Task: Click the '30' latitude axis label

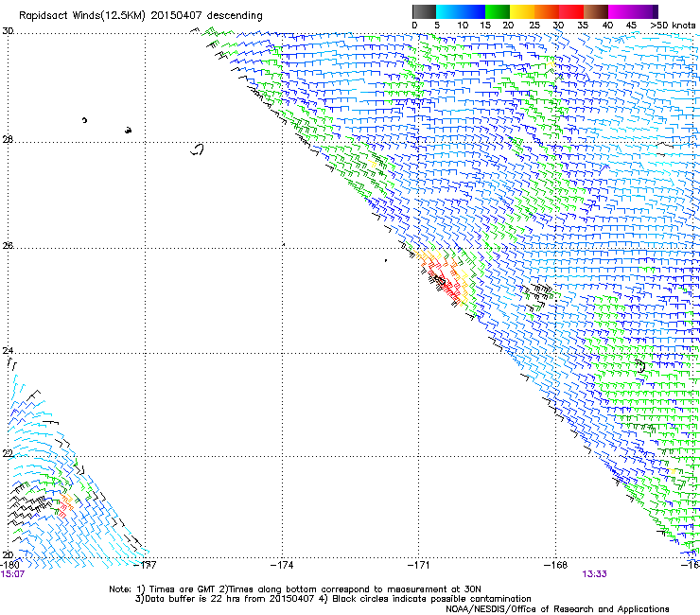Action: 8,31
